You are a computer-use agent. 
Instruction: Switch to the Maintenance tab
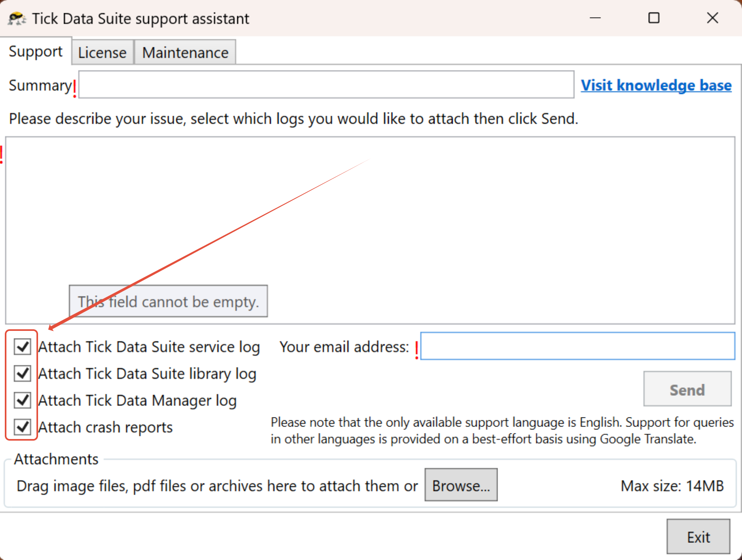(x=185, y=52)
